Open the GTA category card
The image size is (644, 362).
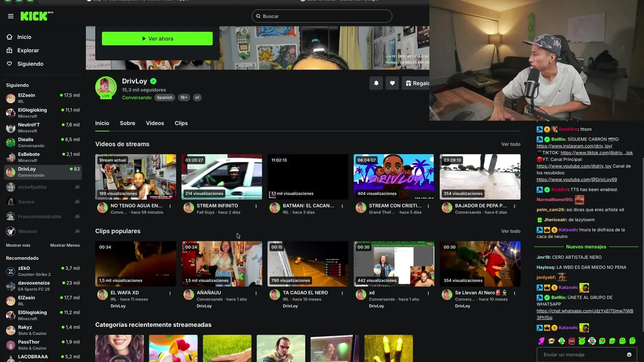click(281, 348)
